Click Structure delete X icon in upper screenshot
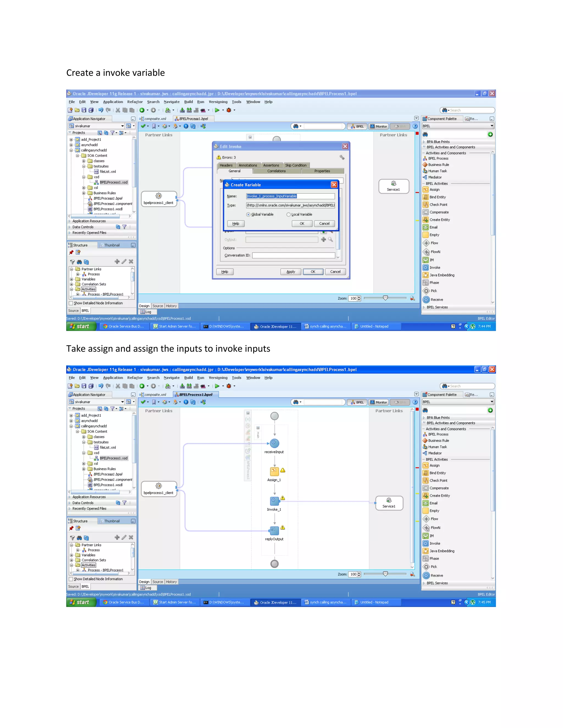 click(131, 262)
